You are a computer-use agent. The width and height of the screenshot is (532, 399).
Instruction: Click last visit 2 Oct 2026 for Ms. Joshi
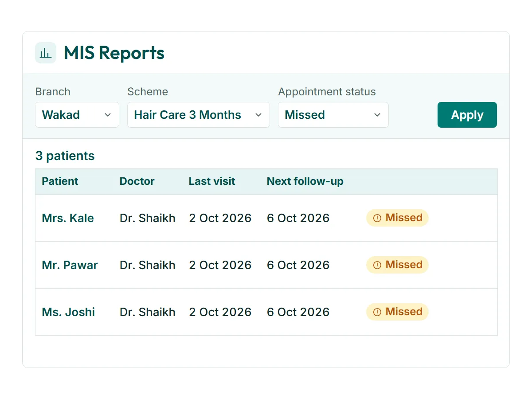coord(220,312)
